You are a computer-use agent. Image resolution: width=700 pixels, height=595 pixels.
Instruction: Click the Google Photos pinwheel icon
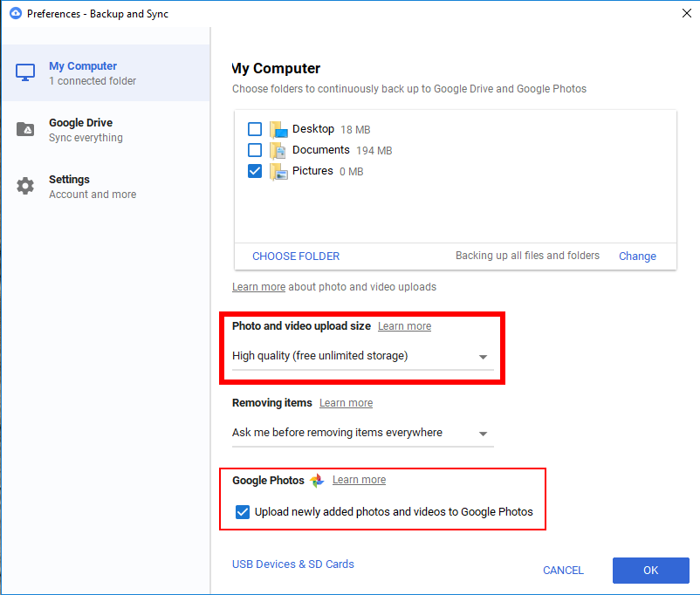(x=317, y=481)
